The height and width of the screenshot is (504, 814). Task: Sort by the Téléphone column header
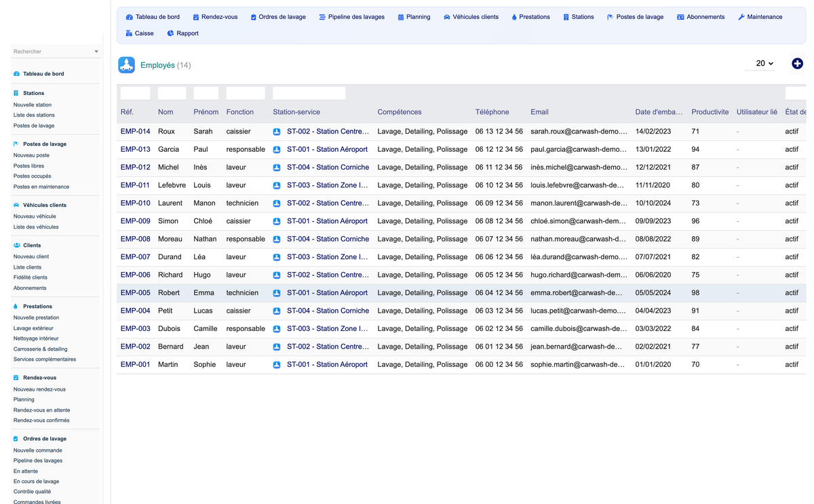pos(492,112)
